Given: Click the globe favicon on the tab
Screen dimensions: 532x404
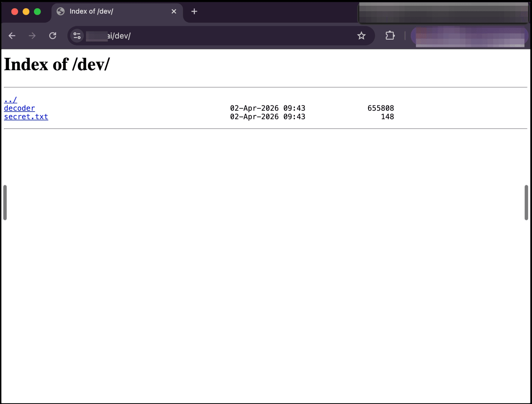Looking at the screenshot, I should [x=61, y=11].
